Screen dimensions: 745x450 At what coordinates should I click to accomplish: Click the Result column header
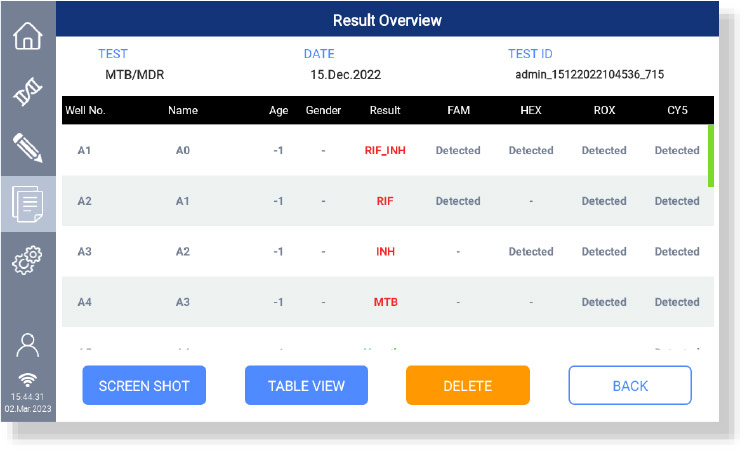point(385,110)
